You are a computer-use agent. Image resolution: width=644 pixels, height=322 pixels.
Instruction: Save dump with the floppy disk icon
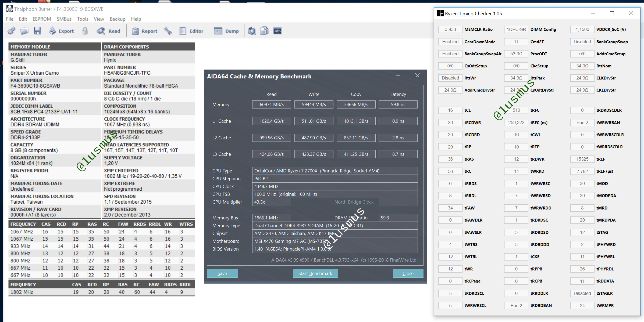click(x=37, y=31)
